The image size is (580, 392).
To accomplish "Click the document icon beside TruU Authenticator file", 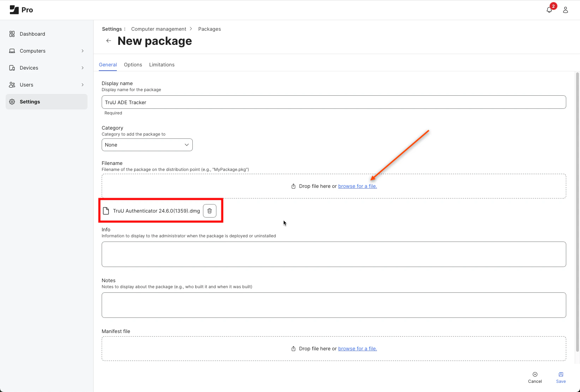I will tap(106, 211).
